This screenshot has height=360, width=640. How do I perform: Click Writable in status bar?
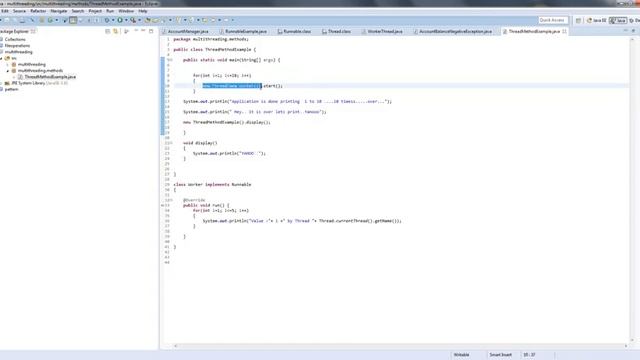(x=462, y=355)
